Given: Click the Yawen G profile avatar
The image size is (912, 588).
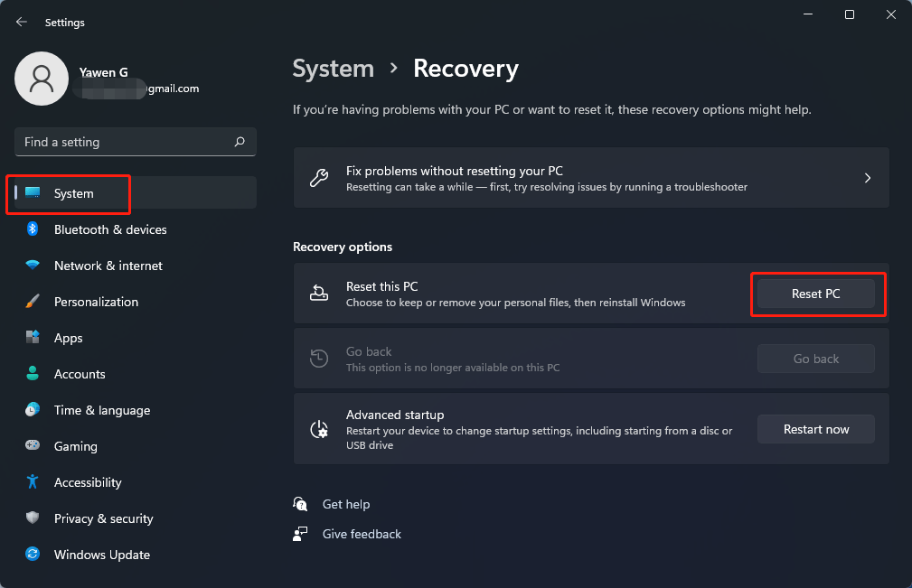Looking at the screenshot, I should click(42, 79).
